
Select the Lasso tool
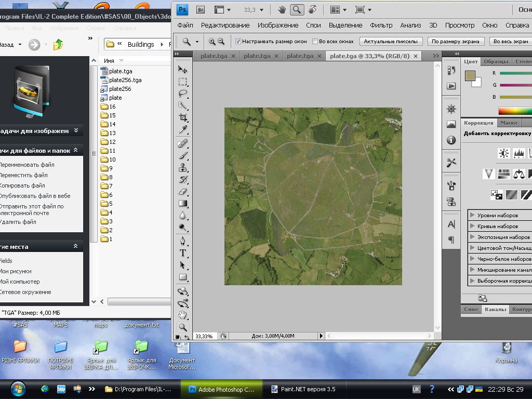(182, 94)
